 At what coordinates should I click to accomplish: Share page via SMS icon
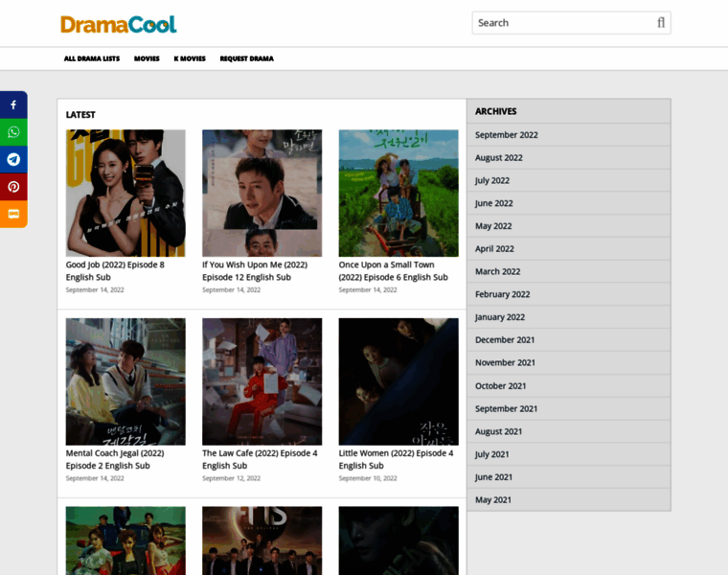[13, 214]
